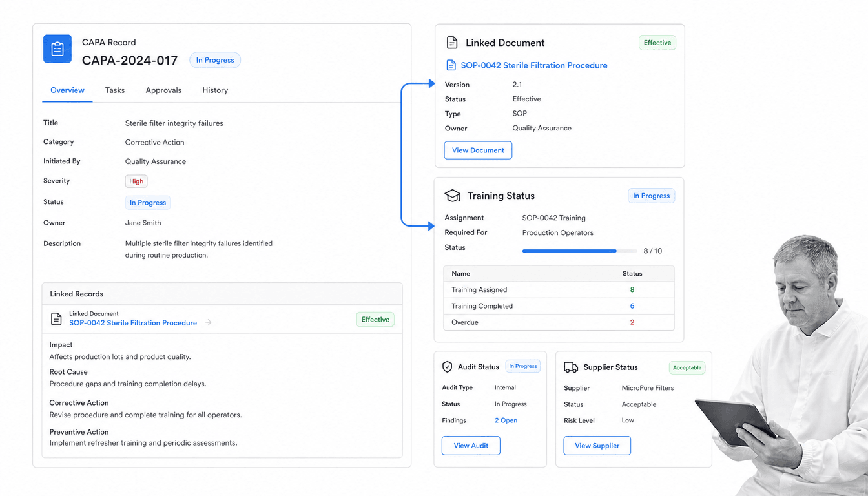Open SOP-0042 link under Linked Records

coord(133,323)
